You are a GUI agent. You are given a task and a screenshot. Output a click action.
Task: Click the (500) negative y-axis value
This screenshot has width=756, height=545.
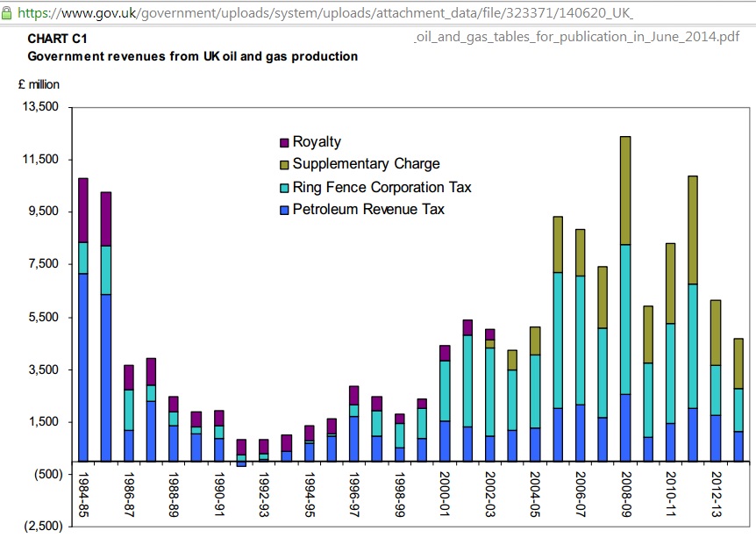(49, 474)
